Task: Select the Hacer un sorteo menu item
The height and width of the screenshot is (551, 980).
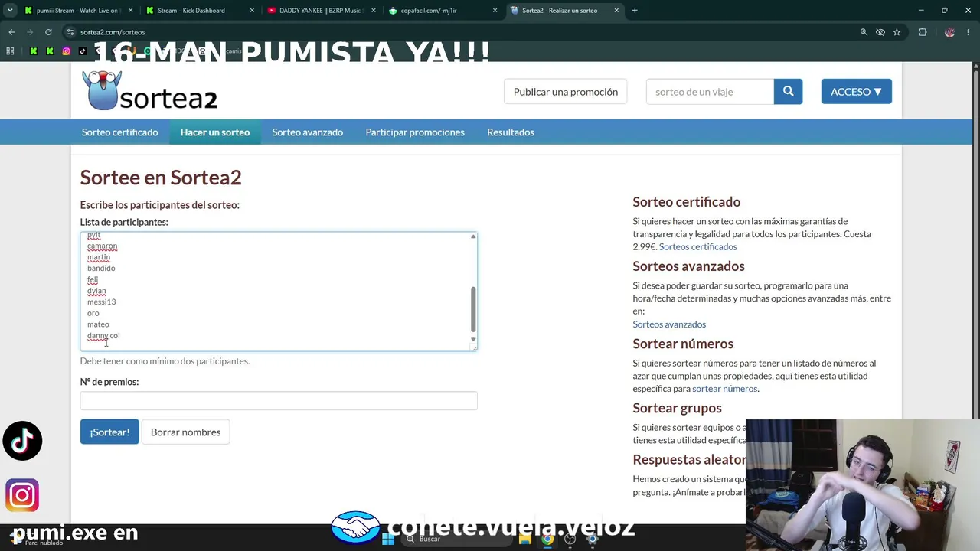Action: tap(215, 132)
